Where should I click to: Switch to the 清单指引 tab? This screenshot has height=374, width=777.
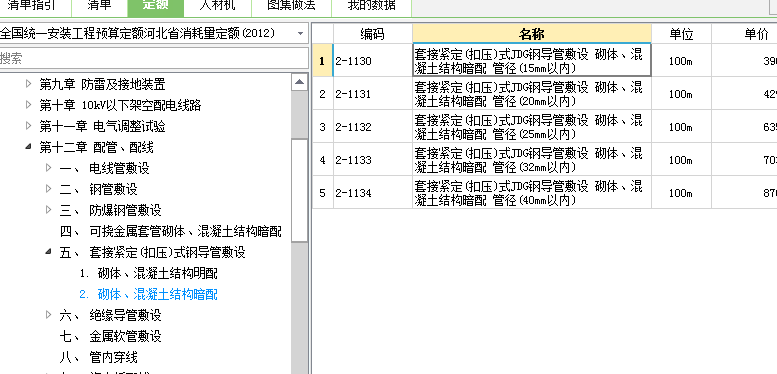click(34, 7)
